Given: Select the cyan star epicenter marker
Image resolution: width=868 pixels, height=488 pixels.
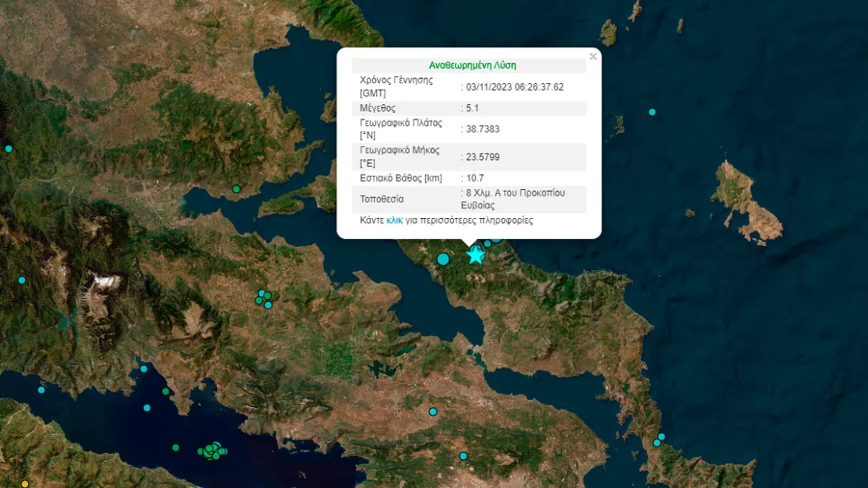Looking at the screenshot, I should (x=476, y=255).
